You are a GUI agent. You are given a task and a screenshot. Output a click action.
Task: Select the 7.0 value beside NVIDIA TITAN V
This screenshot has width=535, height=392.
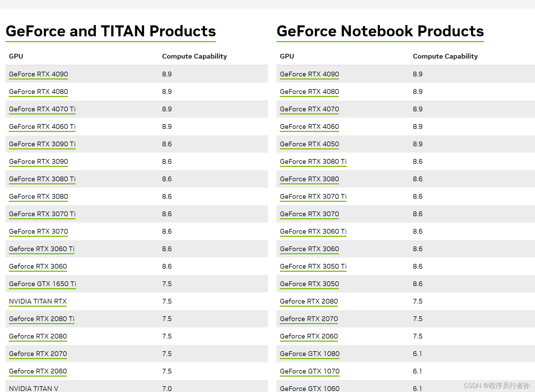click(167, 388)
